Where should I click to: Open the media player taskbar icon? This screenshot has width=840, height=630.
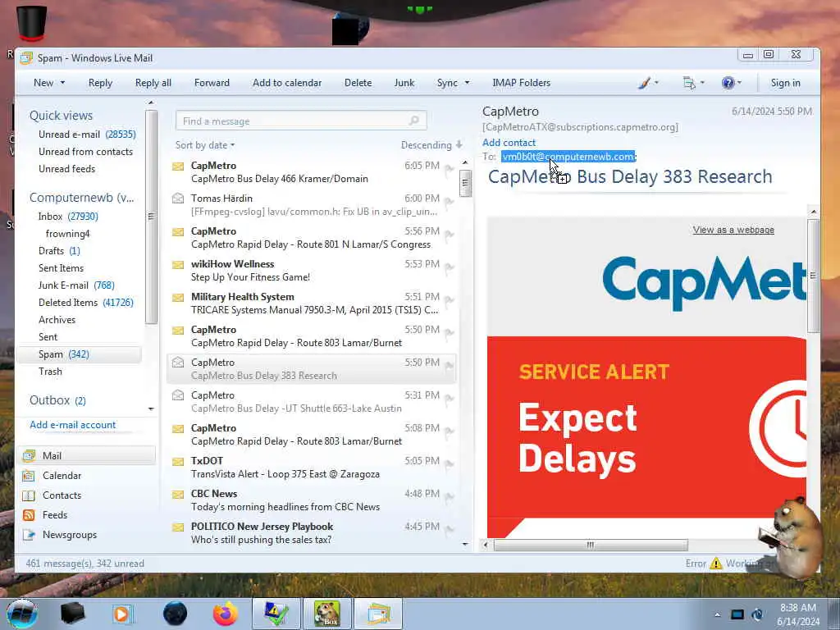(x=123, y=614)
